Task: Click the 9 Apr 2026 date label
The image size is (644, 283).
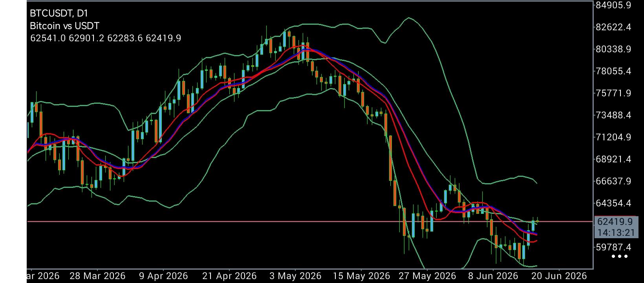Action: click(x=163, y=276)
